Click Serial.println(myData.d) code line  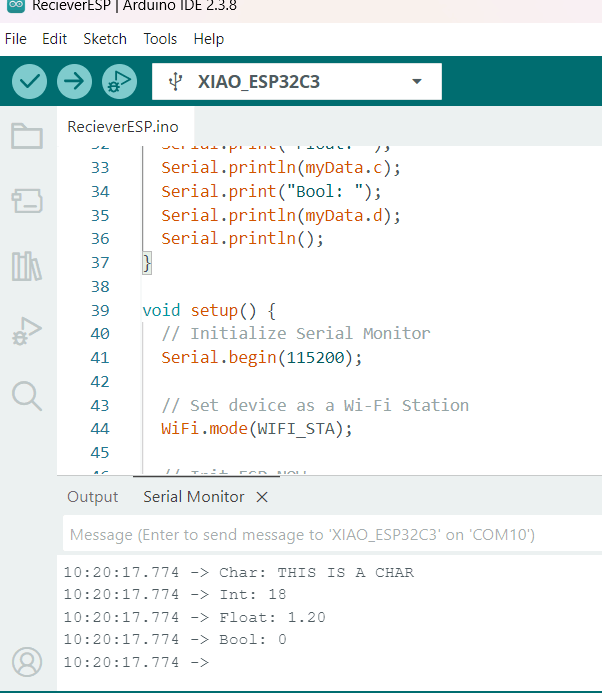coord(281,216)
